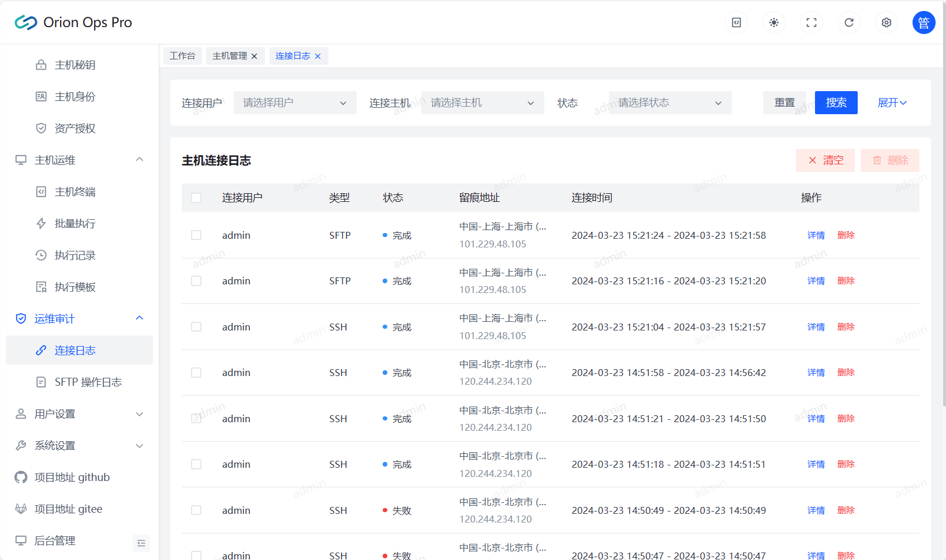Viewport: 946px width, 560px height.
Task: Open SFTP 操作日志 in the sidebar
Action: (x=88, y=382)
